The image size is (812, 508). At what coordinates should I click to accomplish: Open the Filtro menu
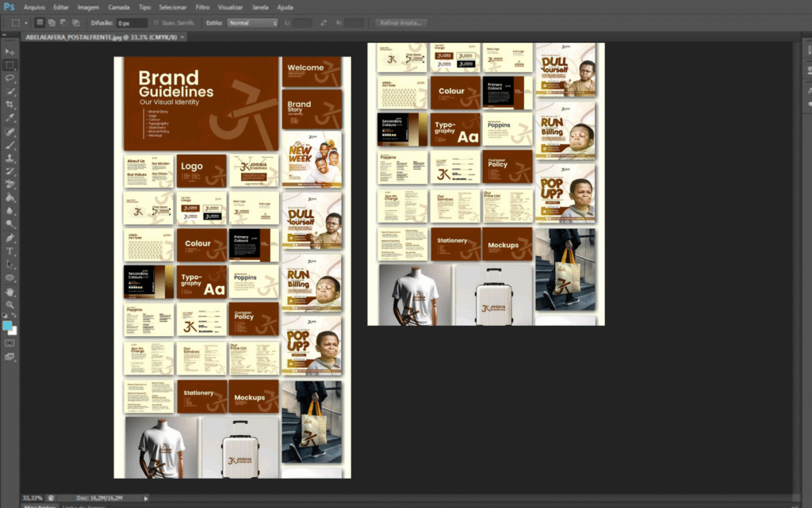(202, 6)
